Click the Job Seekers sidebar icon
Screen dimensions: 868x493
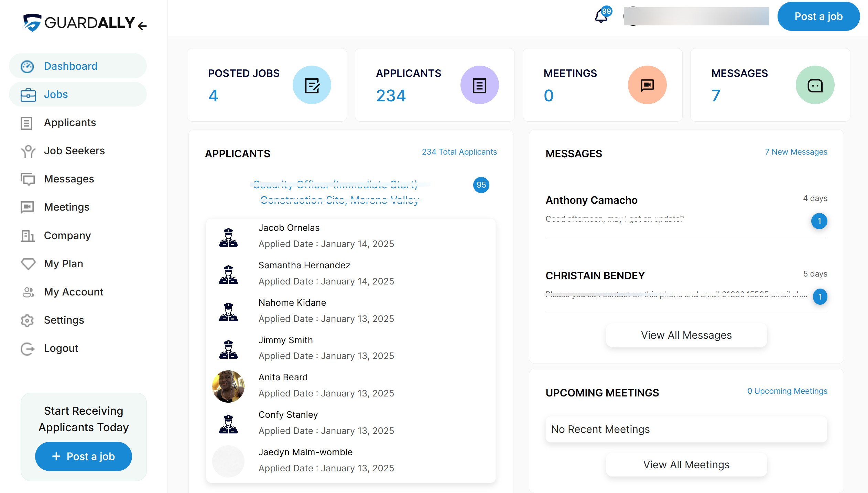point(28,151)
